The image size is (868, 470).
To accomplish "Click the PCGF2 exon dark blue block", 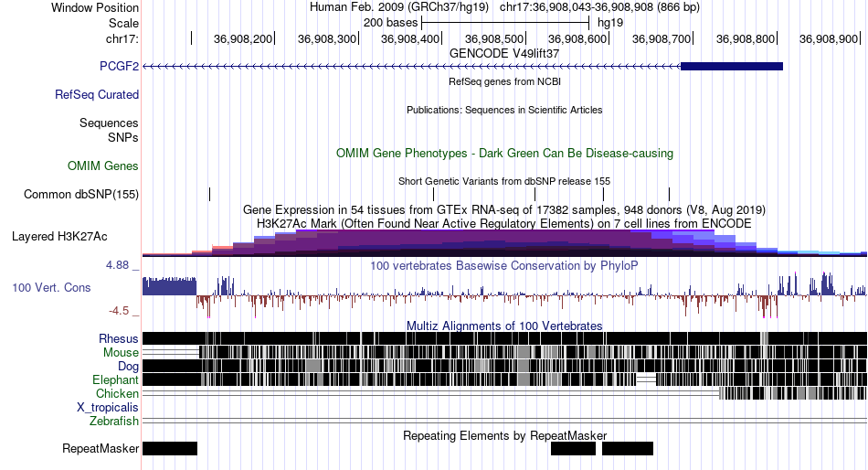I will [x=731, y=67].
